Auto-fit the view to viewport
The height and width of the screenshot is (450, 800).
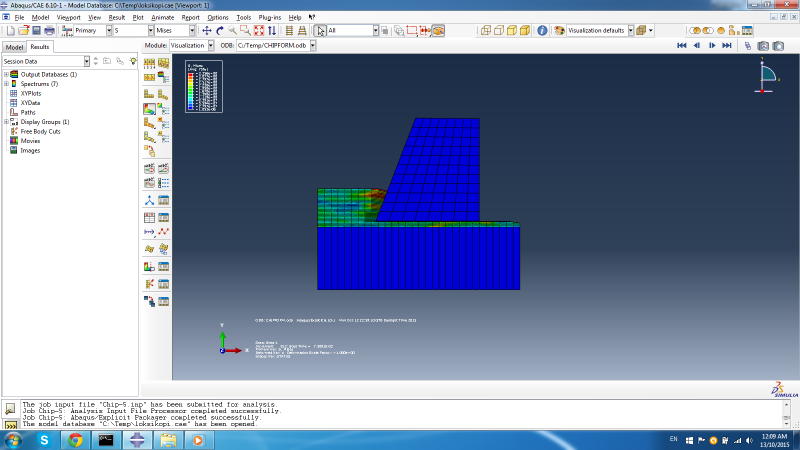click(259, 31)
